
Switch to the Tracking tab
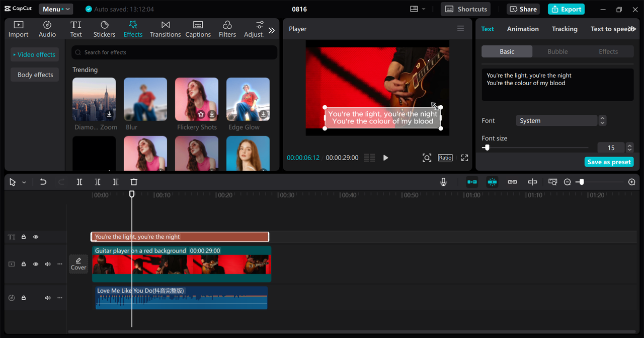[x=565, y=29]
